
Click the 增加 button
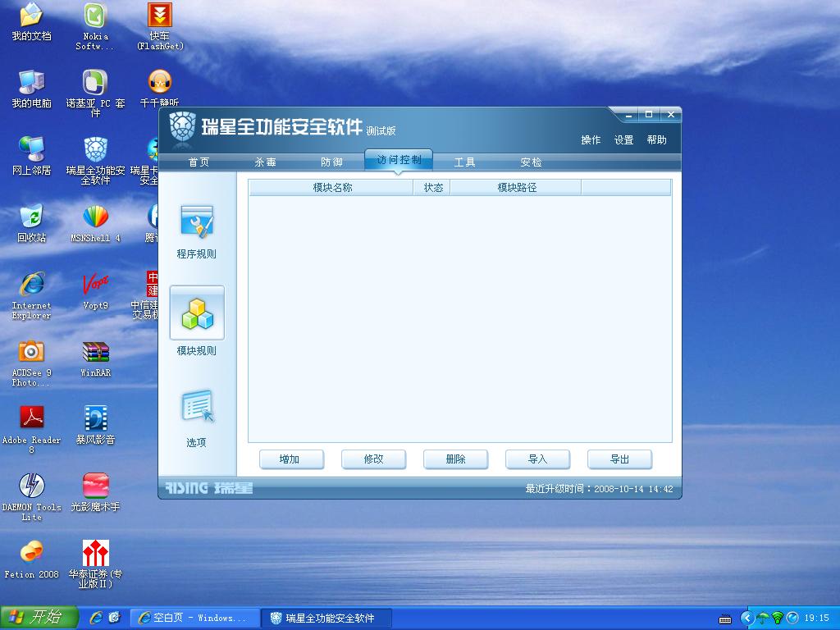tap(291, 459)
